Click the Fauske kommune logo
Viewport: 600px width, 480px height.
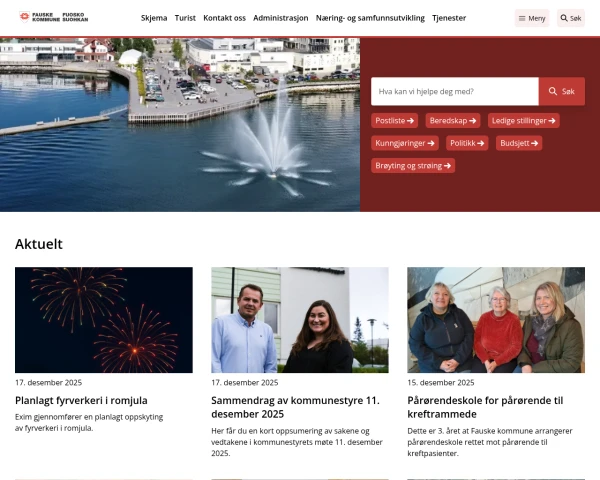pos(54,17)
